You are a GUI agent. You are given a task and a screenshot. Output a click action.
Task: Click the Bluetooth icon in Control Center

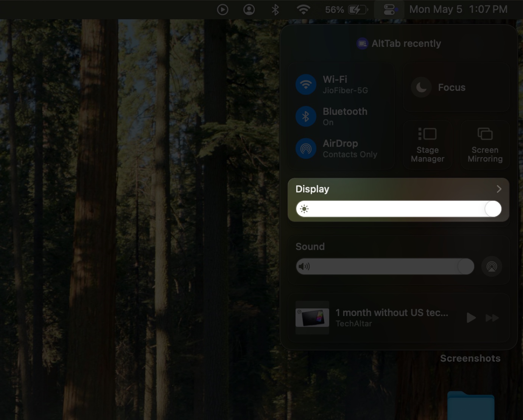tap(306, 116)
